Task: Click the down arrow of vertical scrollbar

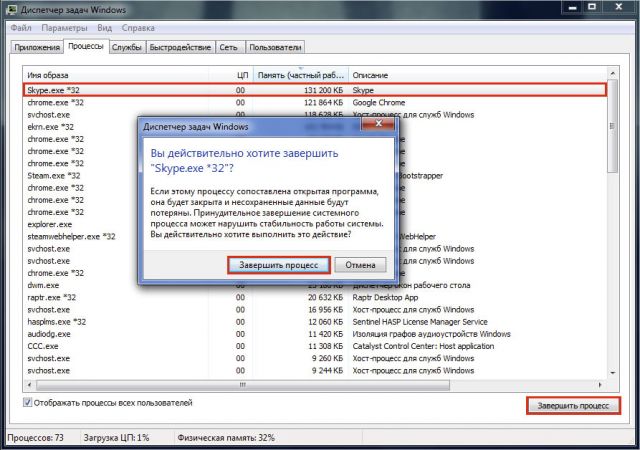Action: point(612,372)
